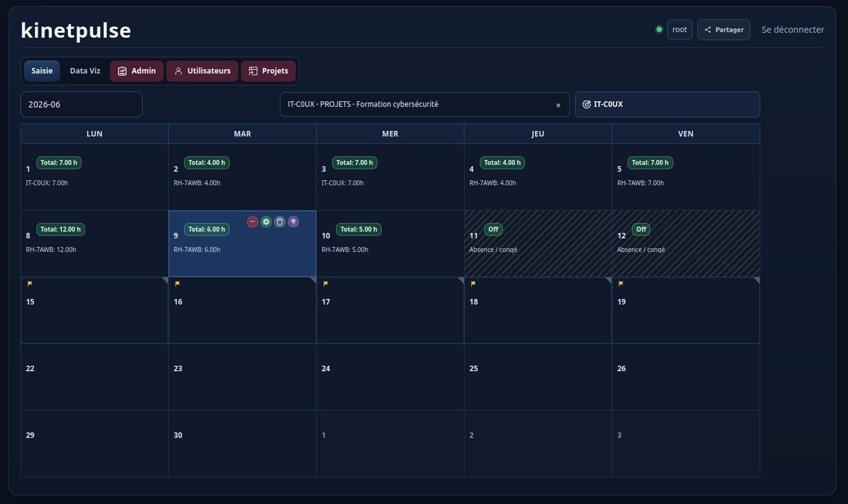Image resolution: width=848 pixels, height=504 pixels.
Task: Click the yellow flag on day 19
Action: click(621, 284)
